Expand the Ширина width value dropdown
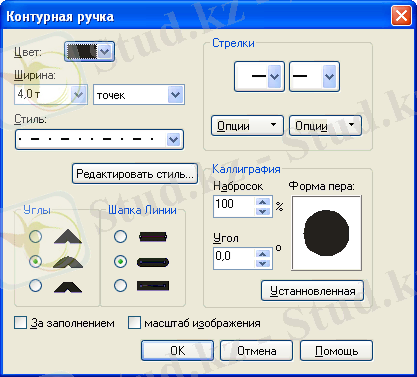 [x=79, y=95]
